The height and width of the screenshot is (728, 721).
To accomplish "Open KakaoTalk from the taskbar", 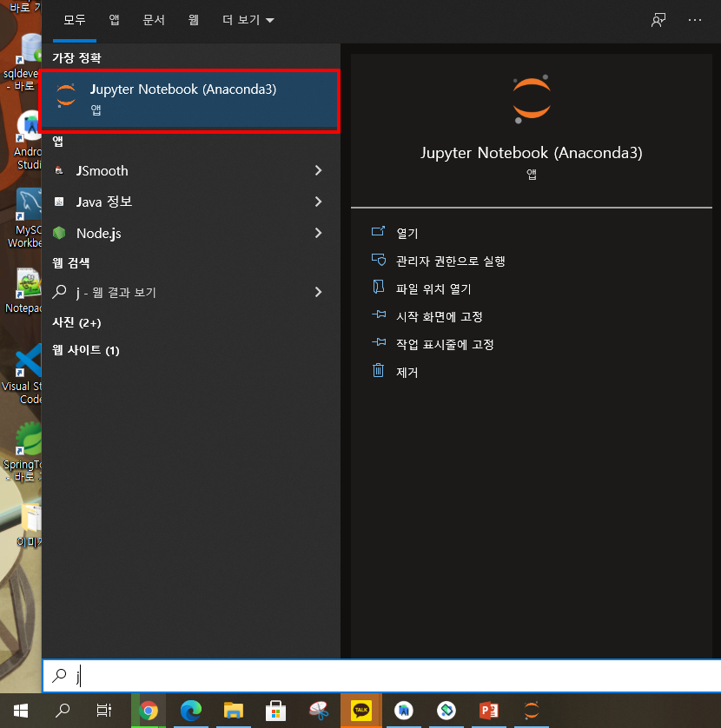I will point(361,711).
